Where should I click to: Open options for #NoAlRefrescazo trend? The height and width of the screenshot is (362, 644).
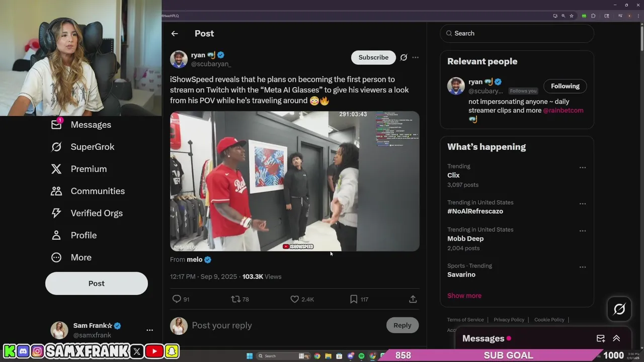583,204
